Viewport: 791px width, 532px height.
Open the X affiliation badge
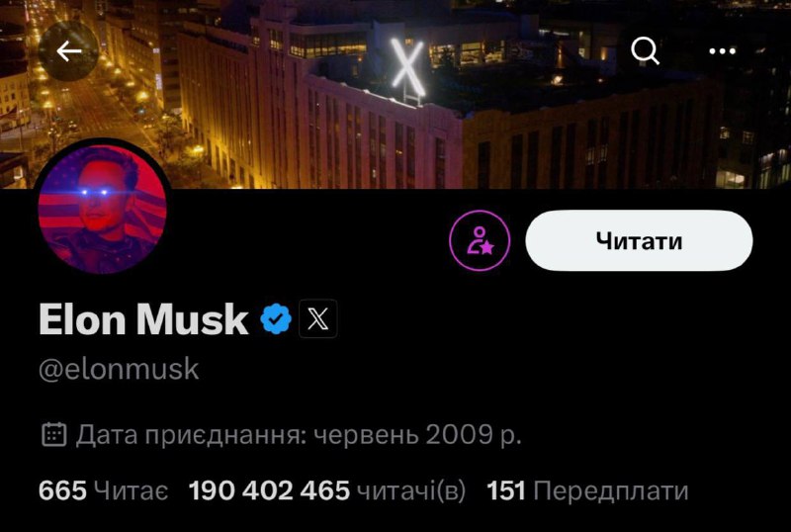[x=317, y=318]
